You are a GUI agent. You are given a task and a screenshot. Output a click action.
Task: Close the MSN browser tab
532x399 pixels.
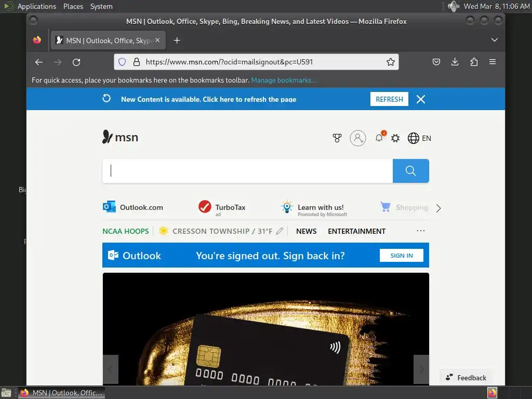click(157, 40)
